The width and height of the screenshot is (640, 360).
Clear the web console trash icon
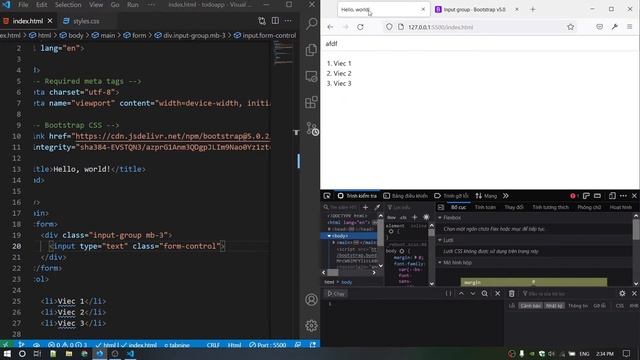[x=511, y=293]
